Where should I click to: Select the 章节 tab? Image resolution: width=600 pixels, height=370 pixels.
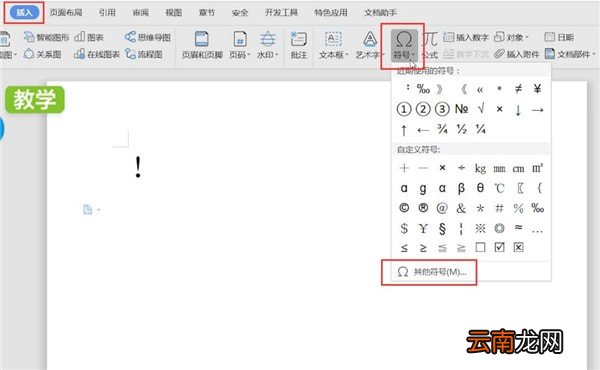click(x=207, y=13)
